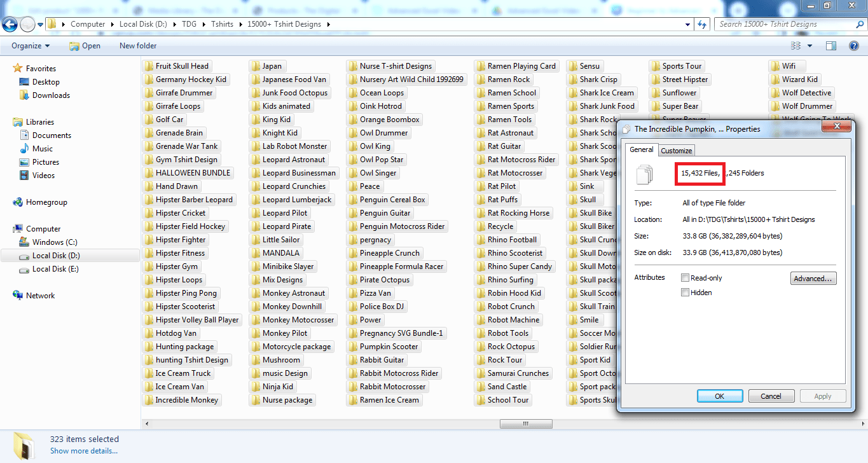Select Desktop in the navigation pane

tap(46, 82)
